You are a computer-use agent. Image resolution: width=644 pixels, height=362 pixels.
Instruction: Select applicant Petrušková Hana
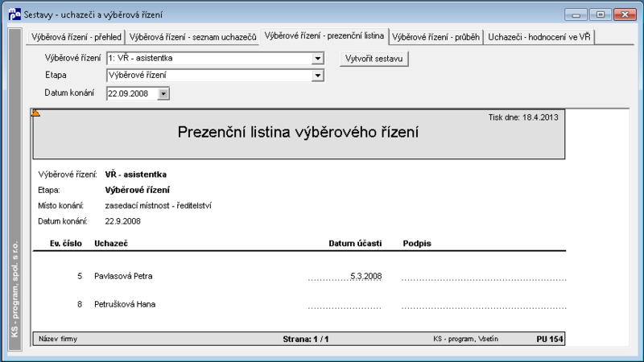tap(125, 304)
